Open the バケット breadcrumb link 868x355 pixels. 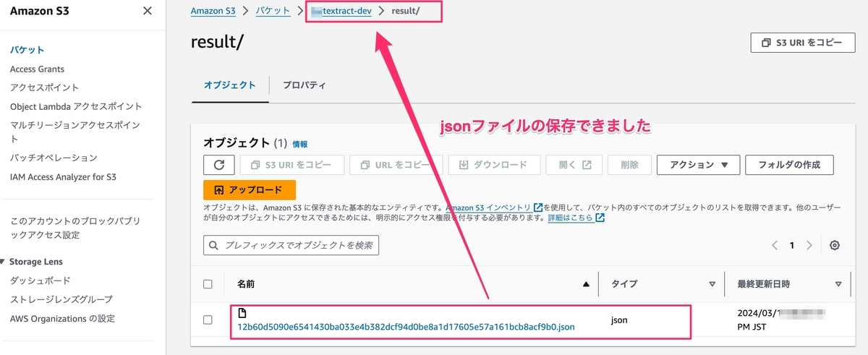[273, 11]
